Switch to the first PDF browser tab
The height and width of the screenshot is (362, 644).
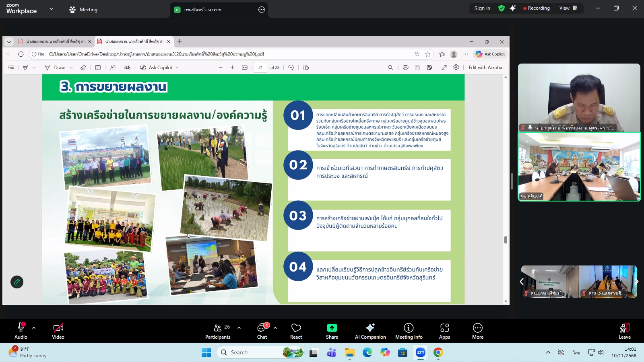[x=52, y=41]
